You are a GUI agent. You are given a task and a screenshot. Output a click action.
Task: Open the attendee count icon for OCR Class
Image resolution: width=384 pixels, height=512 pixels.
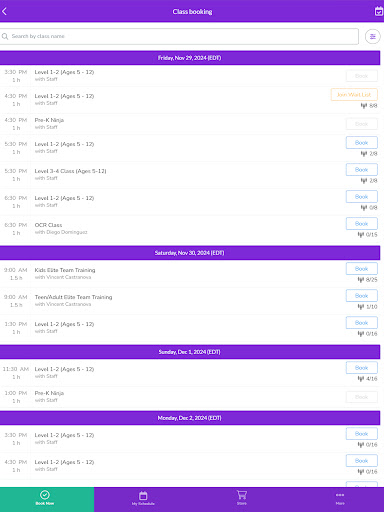point(361,235)
